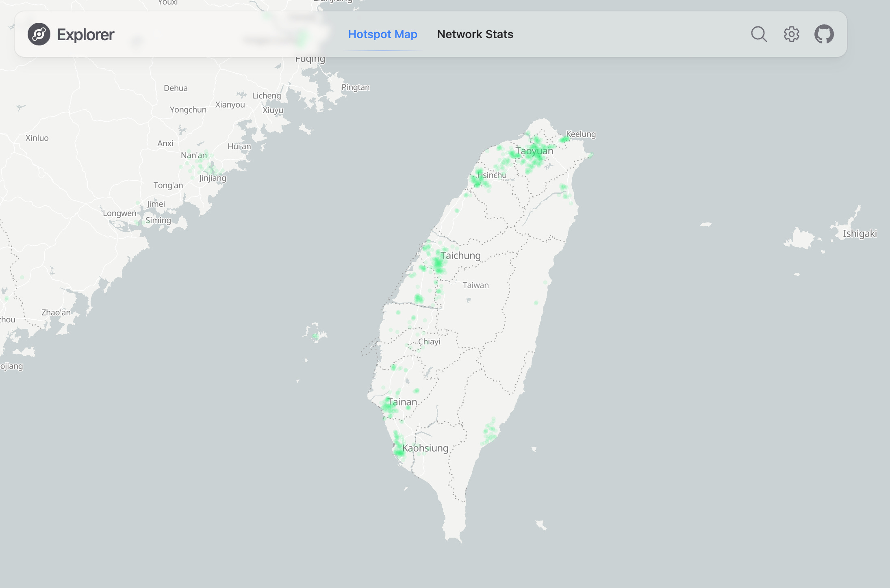Open settings via the gear icon
The image size is (890, 588).
791,34
